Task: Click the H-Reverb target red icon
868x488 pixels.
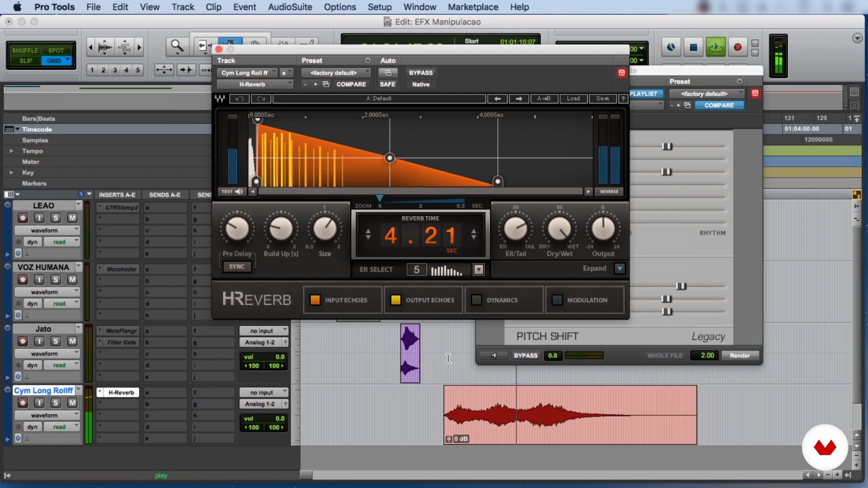Action: coord(622,73)
